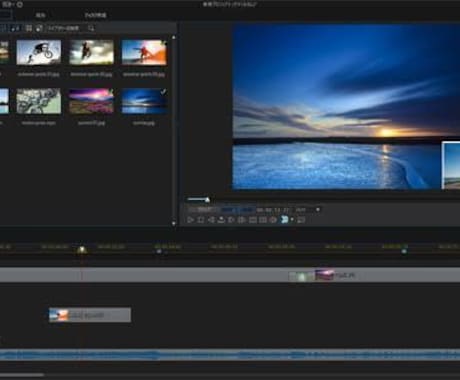Viewport: 460px width, 380px height.
Task: Switch to the ディスク作成 tab
Action: (95, 15)
